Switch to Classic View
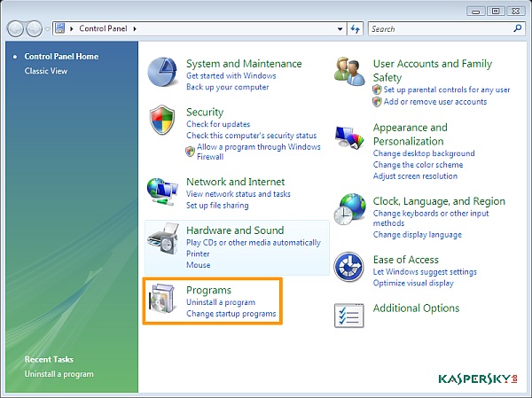The image size is (532, 398). coord(46,71)
